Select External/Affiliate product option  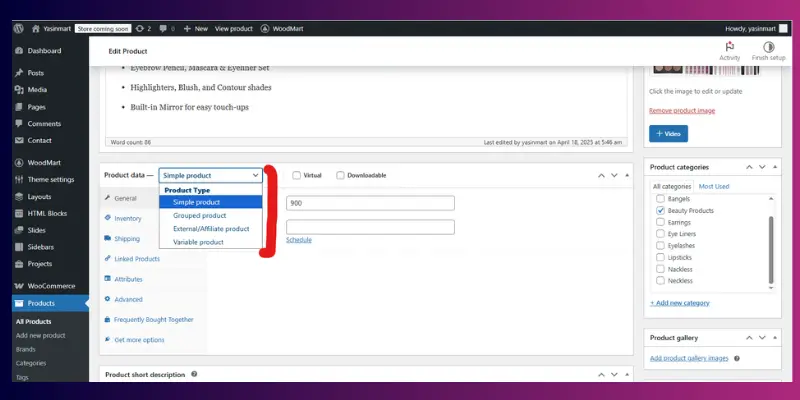(x=211, y=229)
